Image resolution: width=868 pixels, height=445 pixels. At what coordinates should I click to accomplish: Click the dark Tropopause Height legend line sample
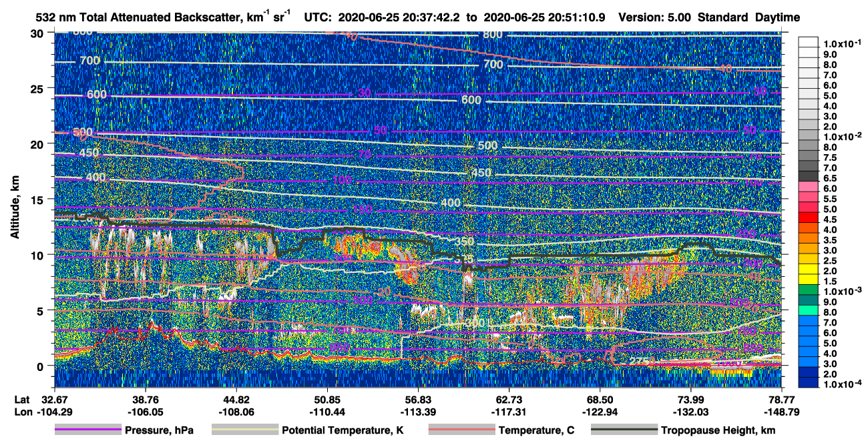click(624, 430)
